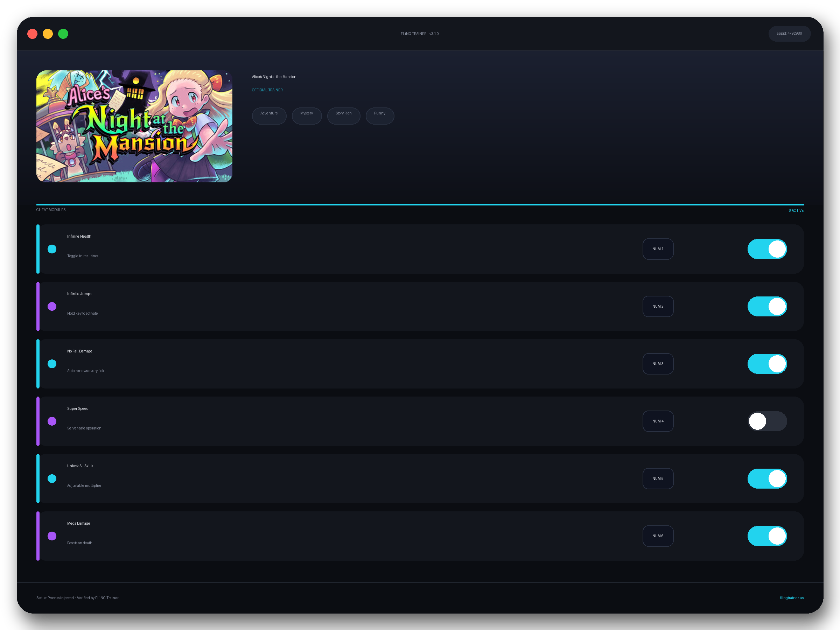Click the Funny tag pill
Image resolution: width=840 pixels, height=630 pixels.
tap(380, 116)
